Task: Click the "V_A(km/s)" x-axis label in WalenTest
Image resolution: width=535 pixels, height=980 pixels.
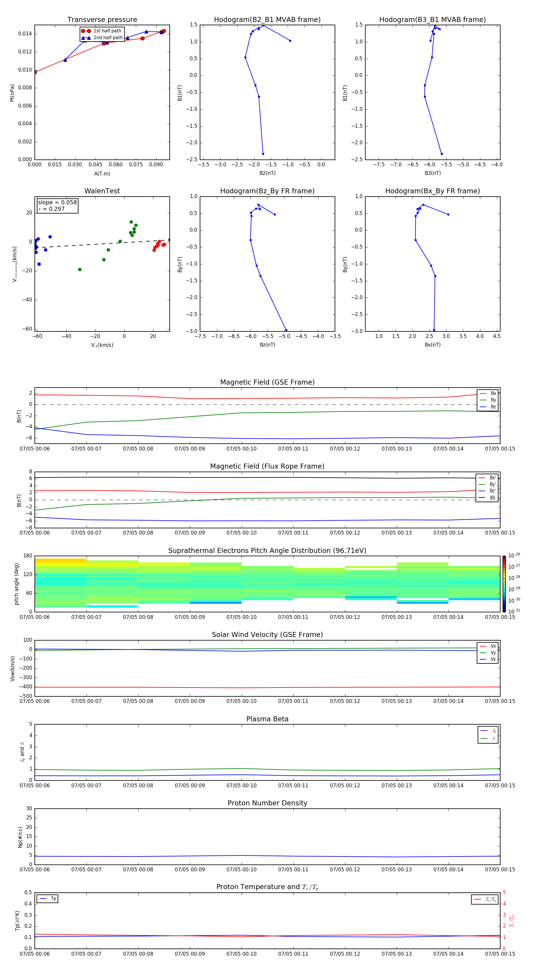Action: point(102,345)
